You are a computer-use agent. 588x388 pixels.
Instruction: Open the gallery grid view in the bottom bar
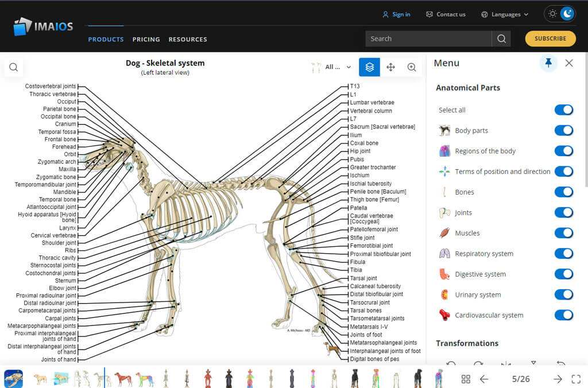click(466, 379)
